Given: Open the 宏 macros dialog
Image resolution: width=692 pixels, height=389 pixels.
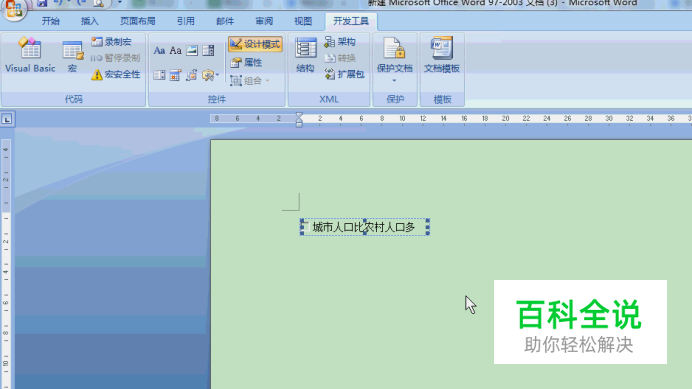Looking at the screenshot, I should pos(72,56).
